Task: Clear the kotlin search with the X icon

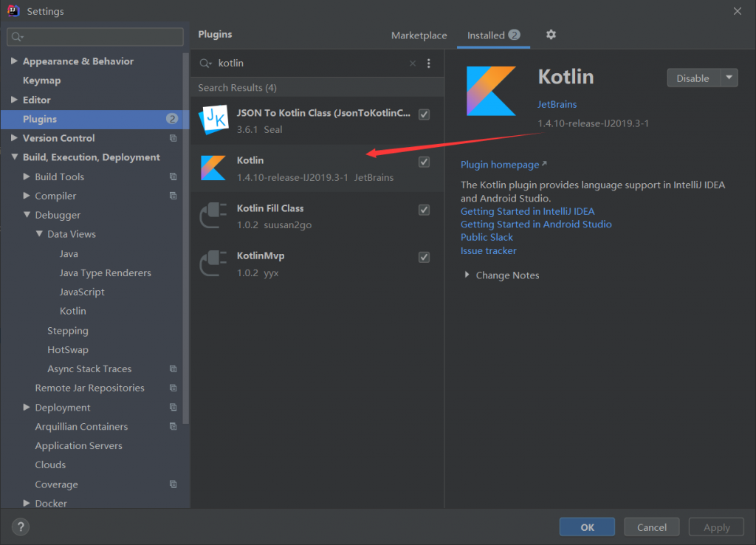Action: (412, 64)
